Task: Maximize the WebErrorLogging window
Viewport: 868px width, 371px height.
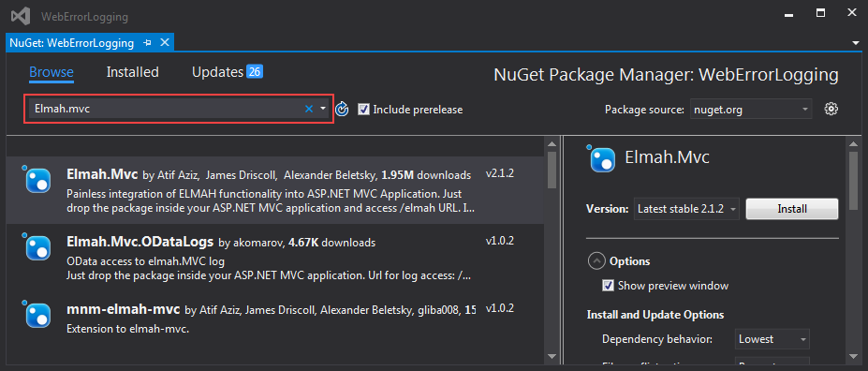Action: [x=821, y=12]
